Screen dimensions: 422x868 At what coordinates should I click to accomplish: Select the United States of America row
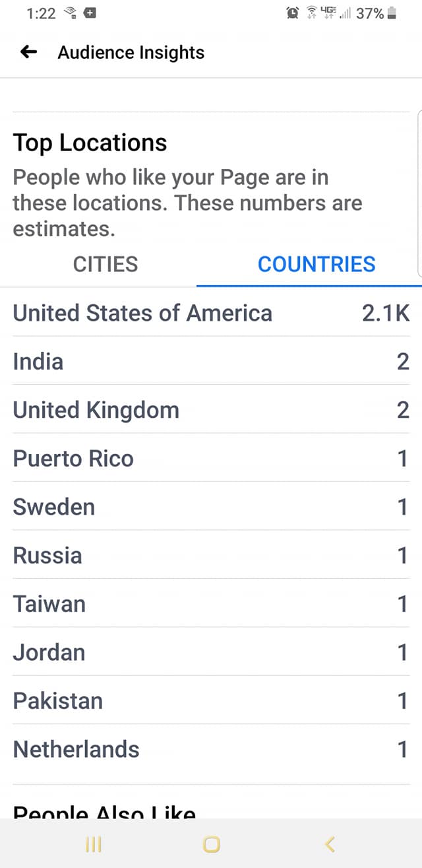tap(211, 312)
